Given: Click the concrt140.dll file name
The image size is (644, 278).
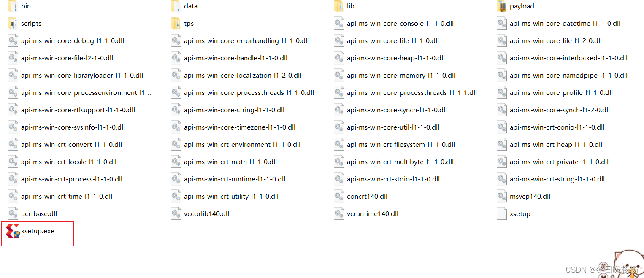Looking at the screenshot, I should point(367,197).
